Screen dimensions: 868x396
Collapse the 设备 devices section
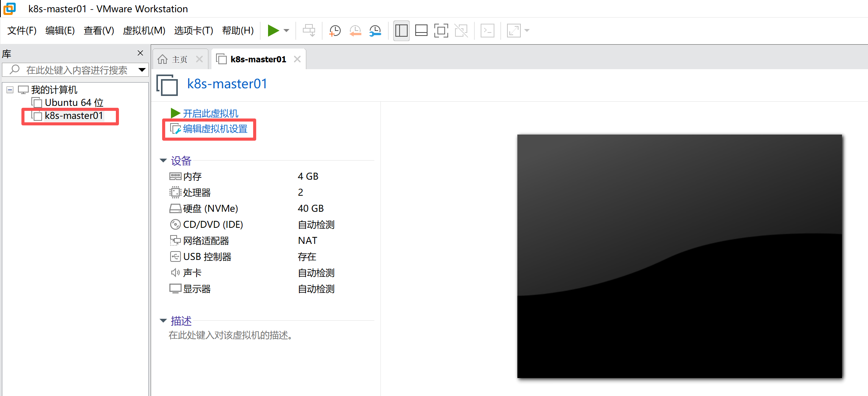click(x=163, y=161)
